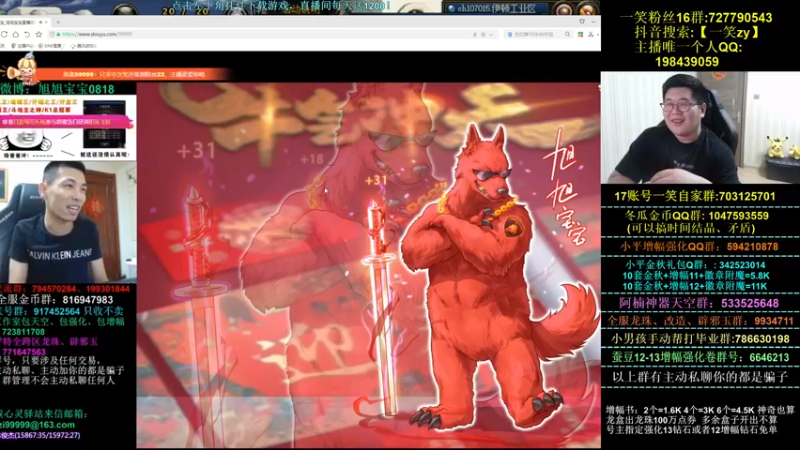
Task: Open the browser skin shirt icon
Action: click(x=582, y=22)
